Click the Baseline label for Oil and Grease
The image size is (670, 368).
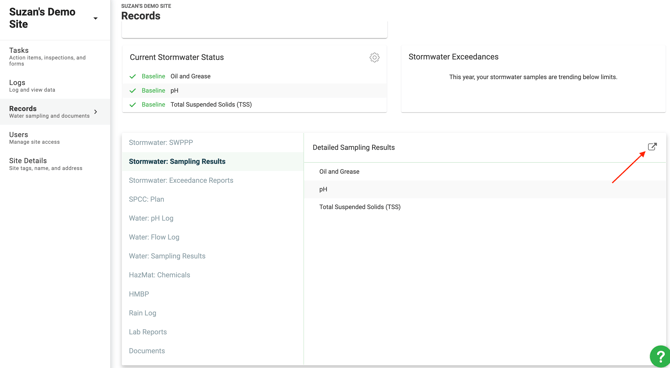click(153, 77)
